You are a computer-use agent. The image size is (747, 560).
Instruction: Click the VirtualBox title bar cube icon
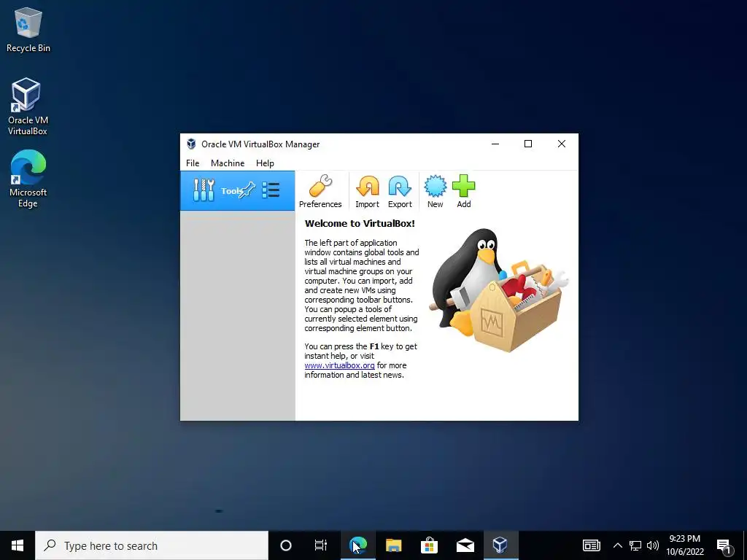click(191, 144)
